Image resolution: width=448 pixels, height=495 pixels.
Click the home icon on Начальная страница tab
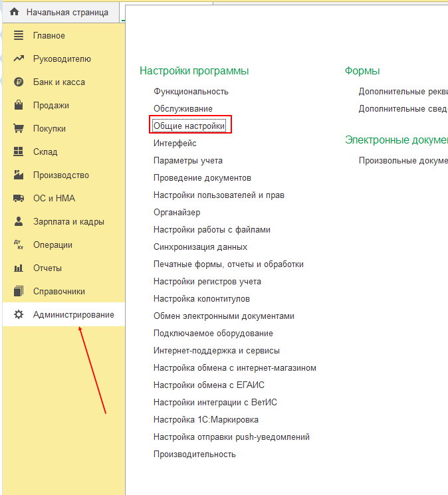[14, 12]
